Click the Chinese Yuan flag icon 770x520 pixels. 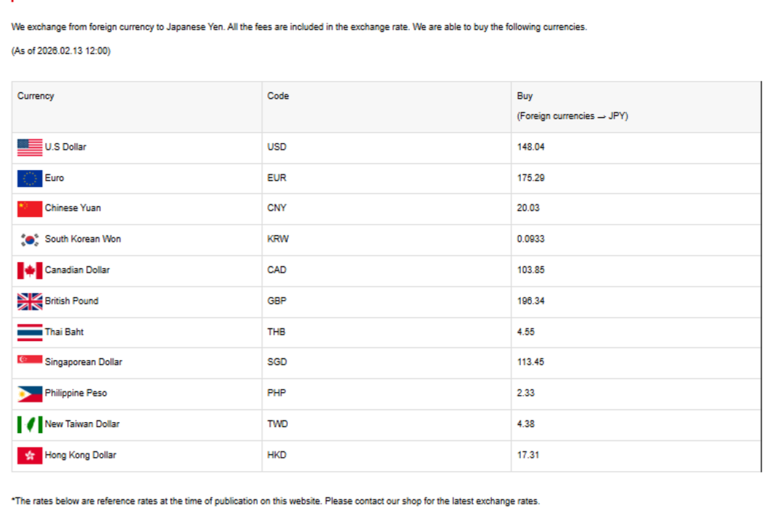point(30,209)
